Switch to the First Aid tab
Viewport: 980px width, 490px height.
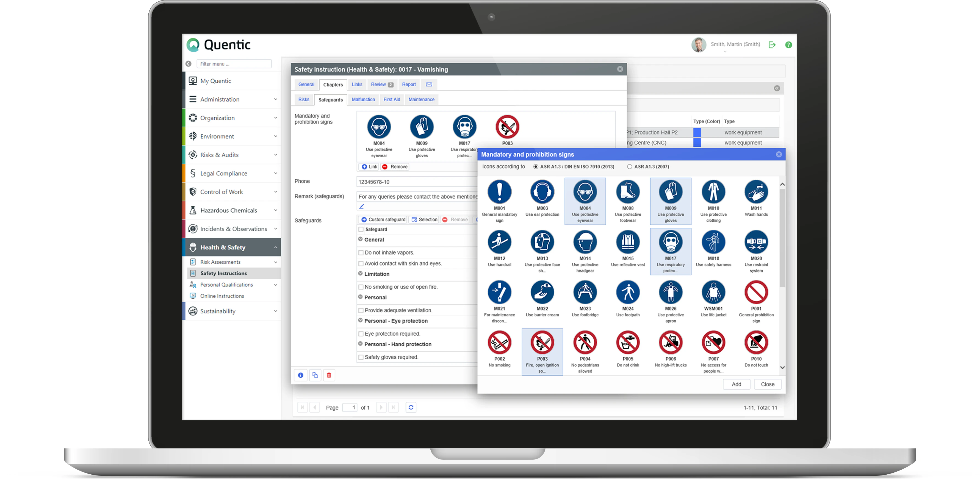click(x=391, y=100)
